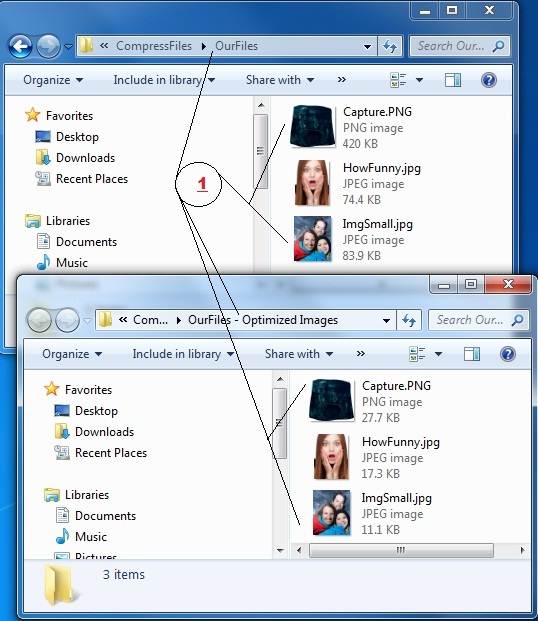Select Documents in OurFiles window sidebar
Image resolution: width=538 pixels, height=621 pixels.
click(77, 242)
